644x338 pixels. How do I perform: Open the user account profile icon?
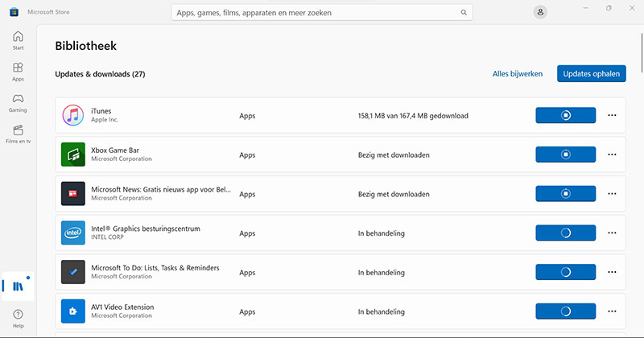point(540,12)
